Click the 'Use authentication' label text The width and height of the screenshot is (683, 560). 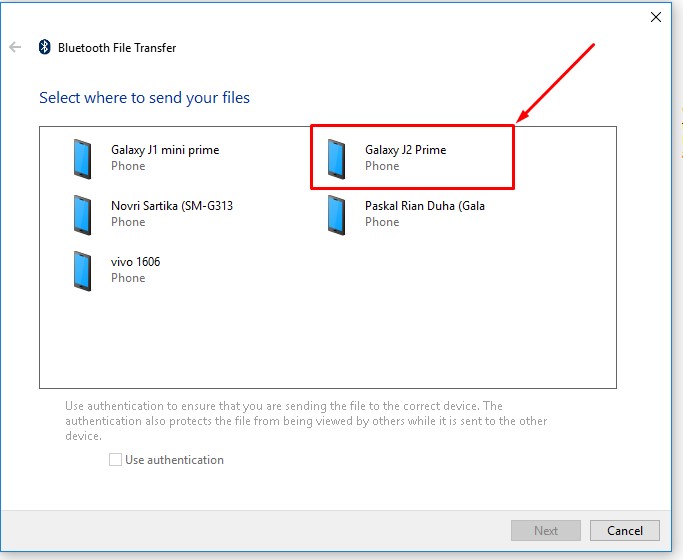coord(174,460)
